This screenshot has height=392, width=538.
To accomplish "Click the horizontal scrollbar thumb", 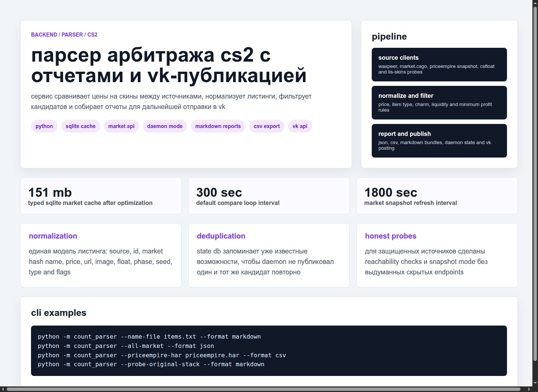I will pyautogui.click(x=263, y=389).
